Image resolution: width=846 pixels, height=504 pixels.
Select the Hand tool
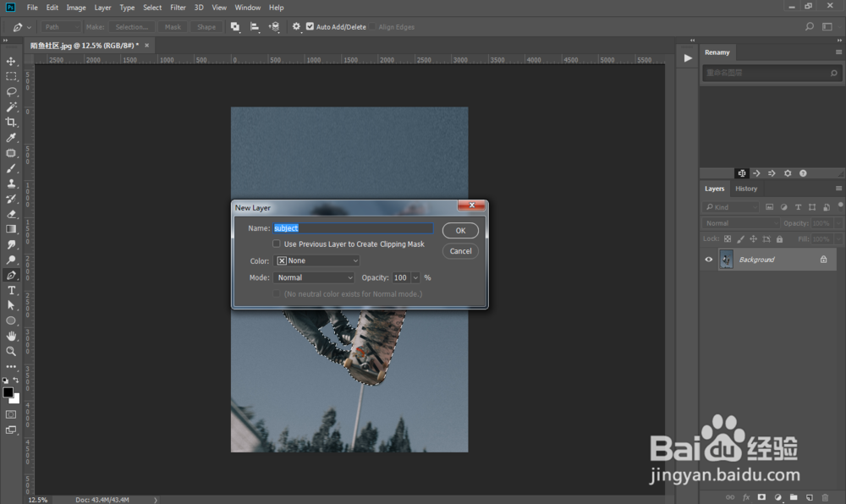click(x=11, y=336)
